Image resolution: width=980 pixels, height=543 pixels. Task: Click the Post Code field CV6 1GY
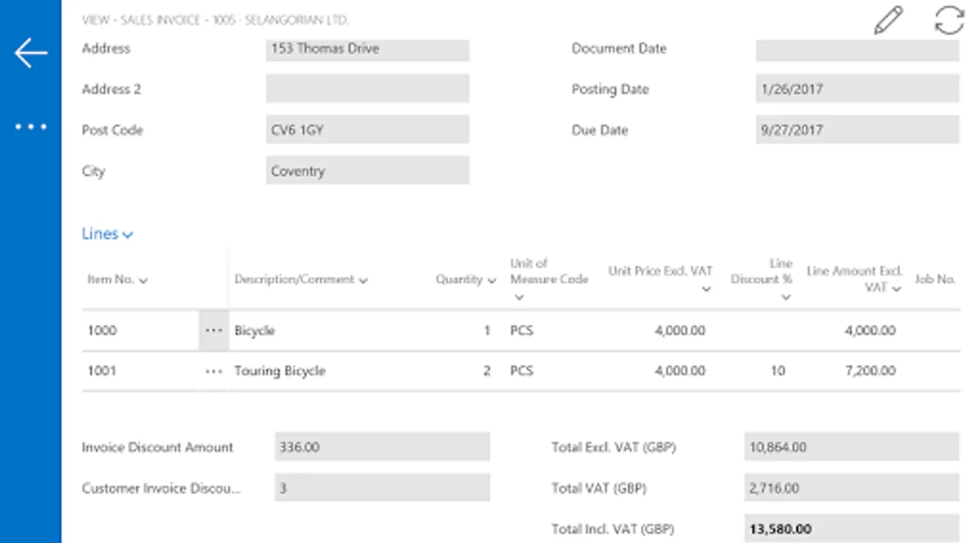click(367, 130)
